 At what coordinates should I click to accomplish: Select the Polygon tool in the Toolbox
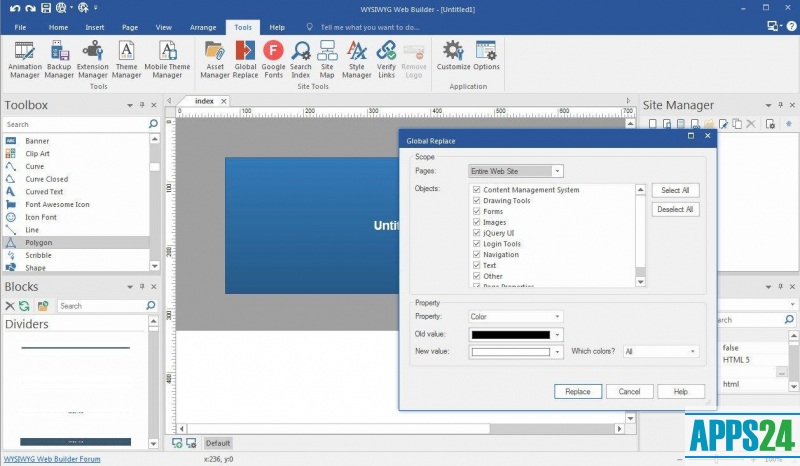(39, 243)
